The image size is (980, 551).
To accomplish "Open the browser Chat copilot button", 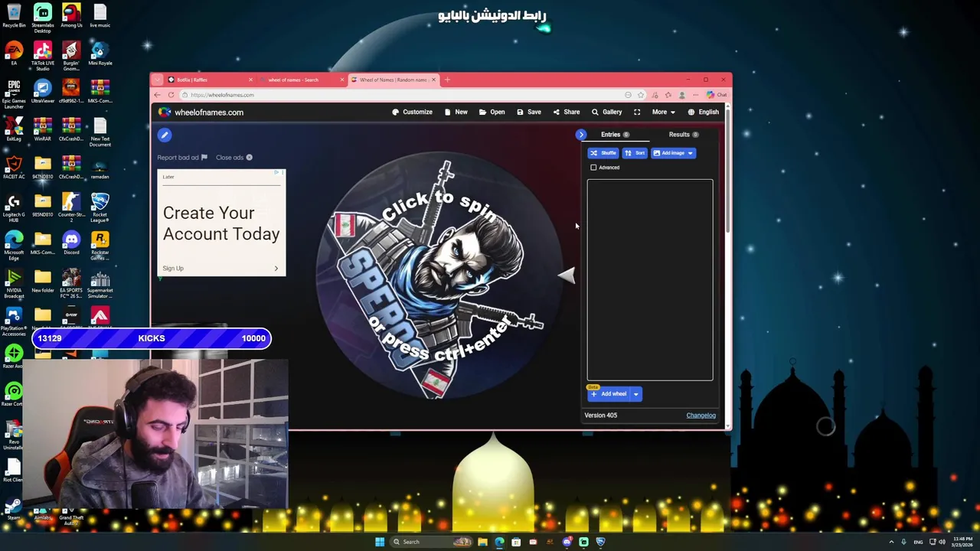I will [x=717, y=95].
